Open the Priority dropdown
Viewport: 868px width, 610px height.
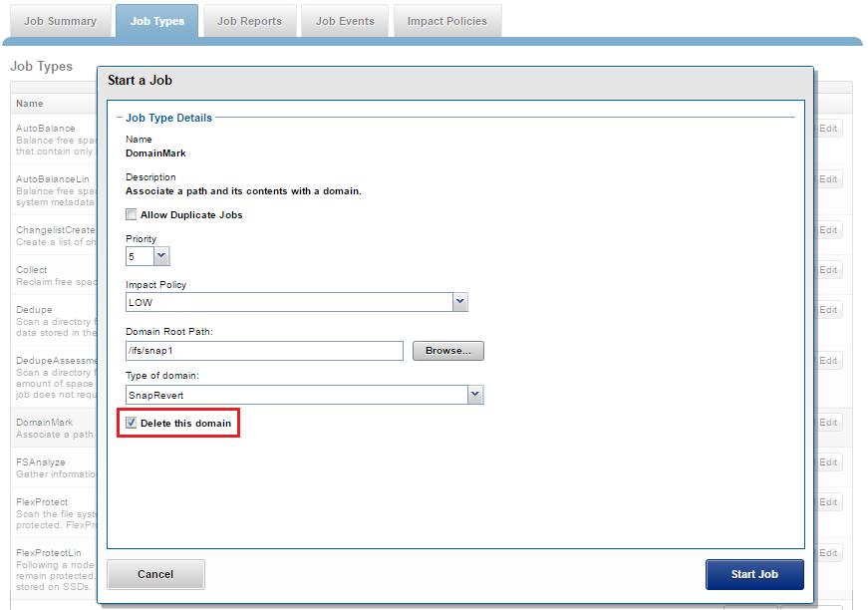point(161,256)
